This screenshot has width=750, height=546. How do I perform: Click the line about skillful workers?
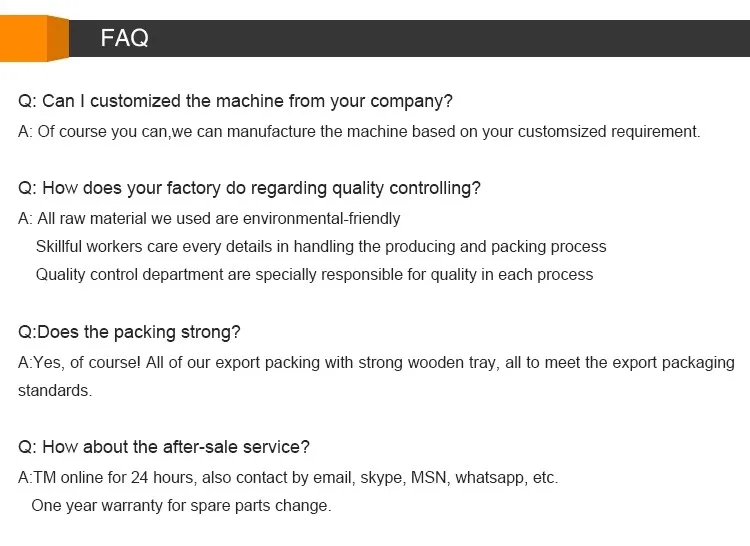tap(321, 246)
